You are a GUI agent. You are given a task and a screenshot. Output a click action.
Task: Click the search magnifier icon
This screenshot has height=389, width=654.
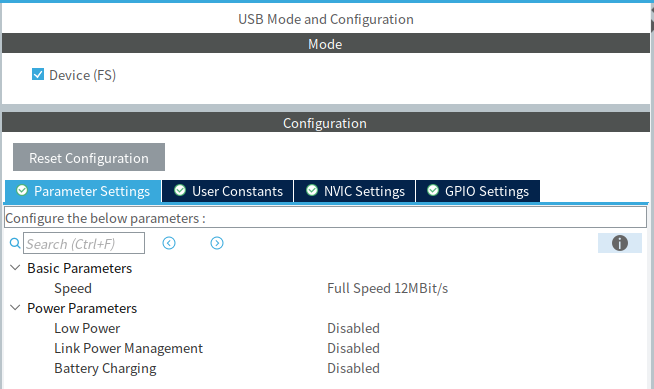(15, 243)
